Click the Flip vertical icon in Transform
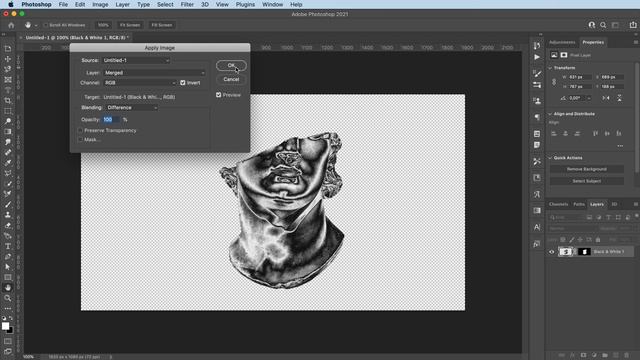This screenshot has height=360, width=640. pyautogui.click(x=619, y=98)
